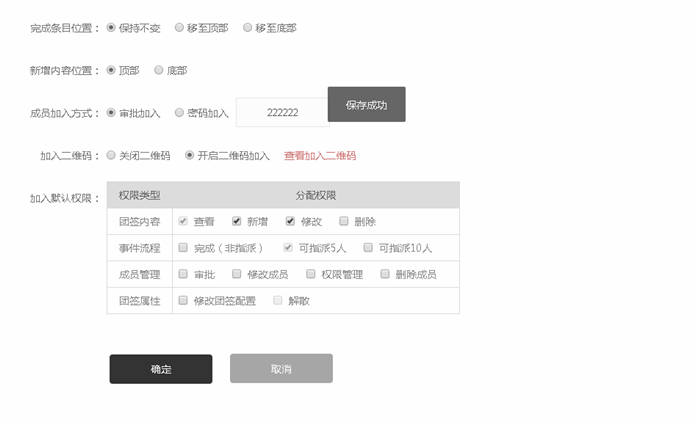Click the 权限类型 column header
The image size is (700, 424).
coord(139,195)
